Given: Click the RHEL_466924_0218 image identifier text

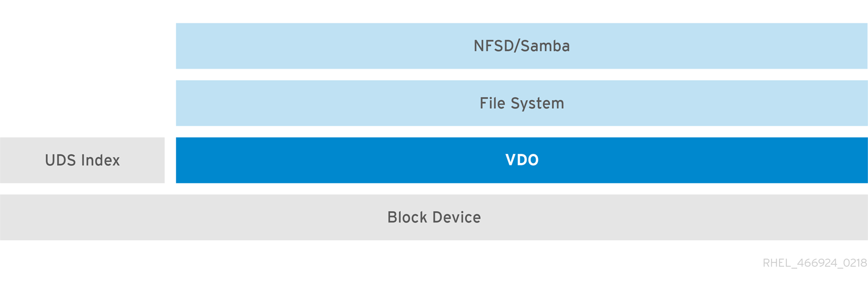Looking at the screenshot, I should pos(814,263).
